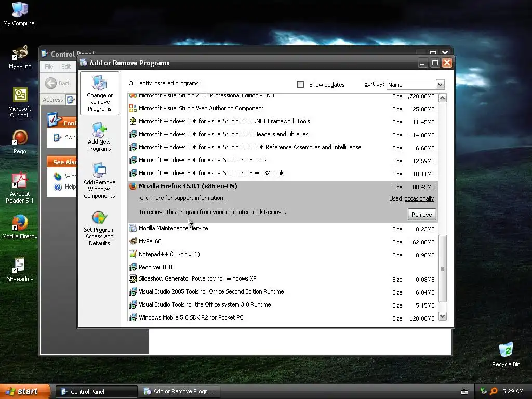Click the Back arrow in Control Panel window
The image size is (532, 399).
(51, 83)
